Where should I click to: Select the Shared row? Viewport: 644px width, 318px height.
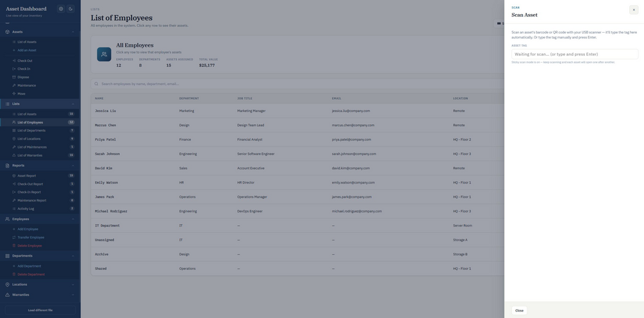297,269
